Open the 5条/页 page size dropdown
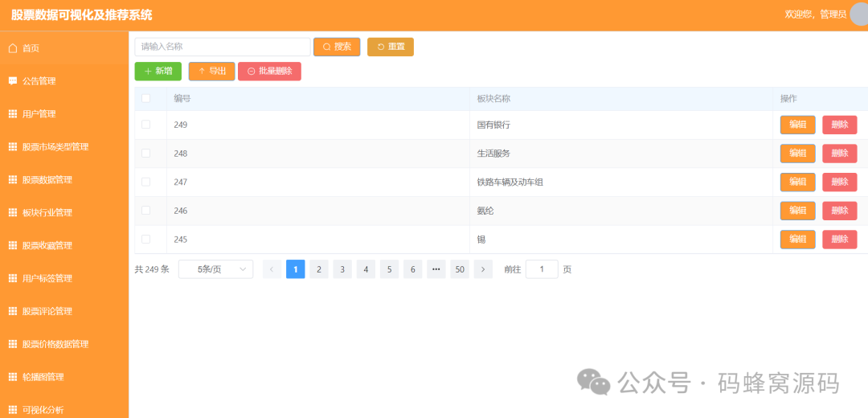This screenshot has height=418, width=868. click(x=216, y=269)
